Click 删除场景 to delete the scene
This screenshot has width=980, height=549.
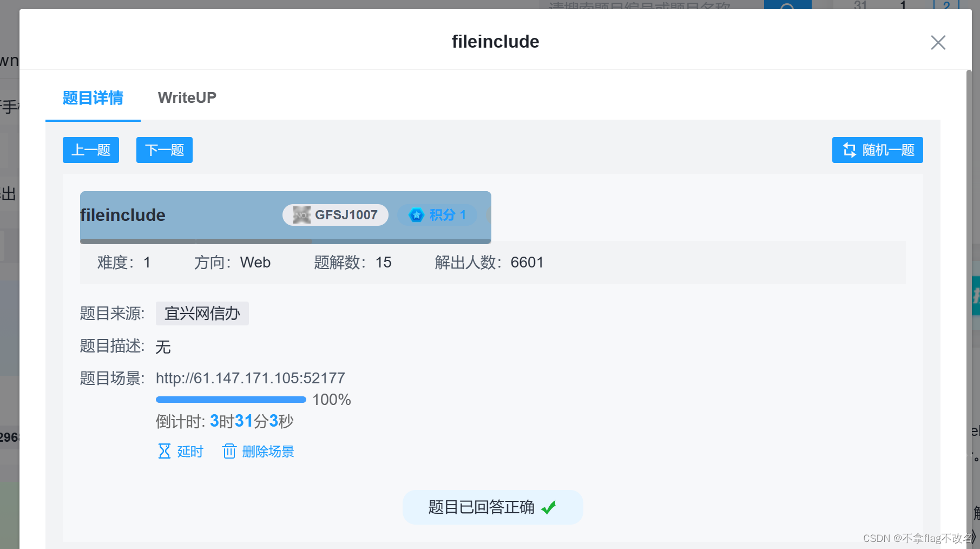(x=268, y=451)
